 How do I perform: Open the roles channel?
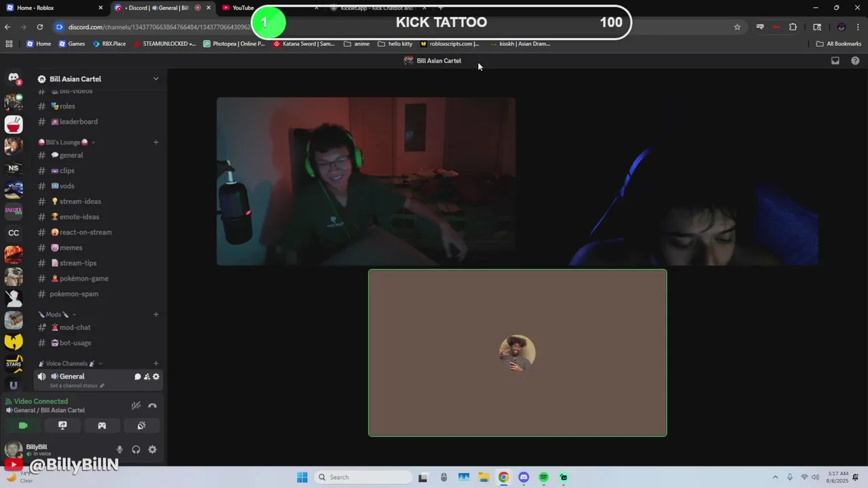(x=98, y=106)
